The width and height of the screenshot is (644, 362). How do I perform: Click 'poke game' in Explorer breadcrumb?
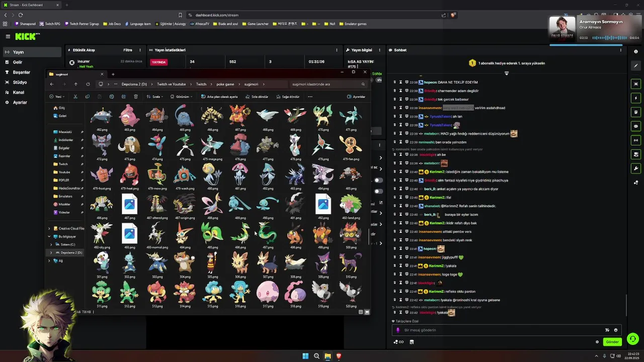click(x=225, y=84)
